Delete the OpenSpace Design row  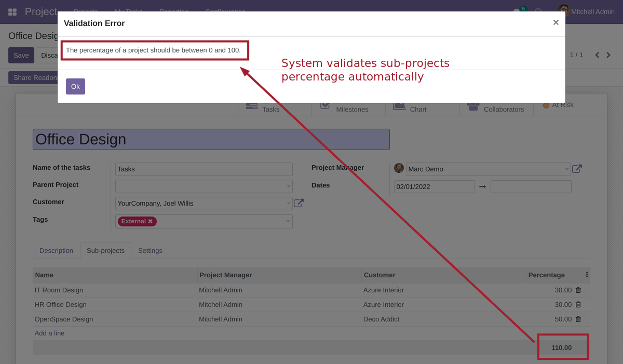[x=578, y=319]
